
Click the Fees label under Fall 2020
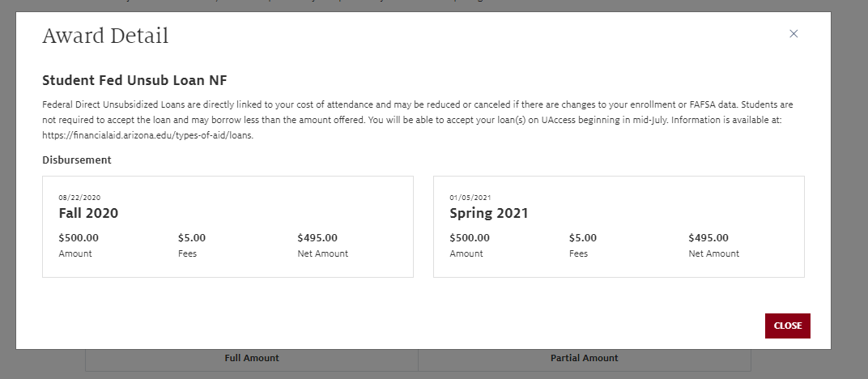(187, 253)
